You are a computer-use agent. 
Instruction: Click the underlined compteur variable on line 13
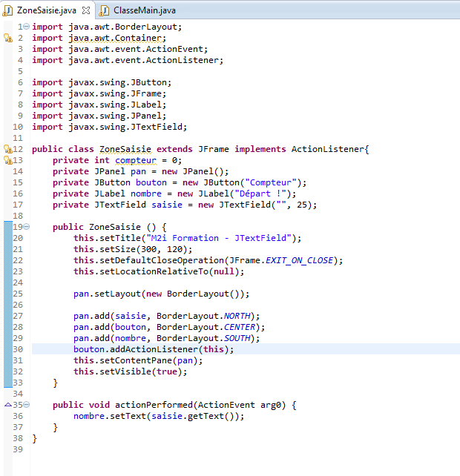pos(138,160)
